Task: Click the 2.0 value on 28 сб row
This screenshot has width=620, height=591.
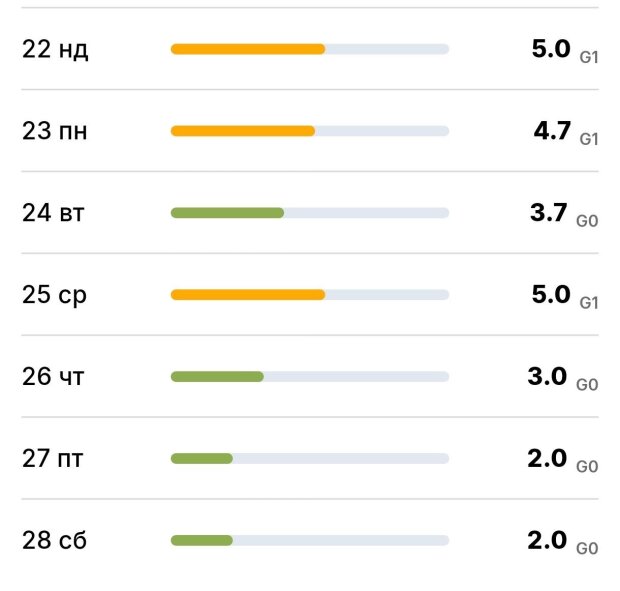Action: (x=549, y=540)
